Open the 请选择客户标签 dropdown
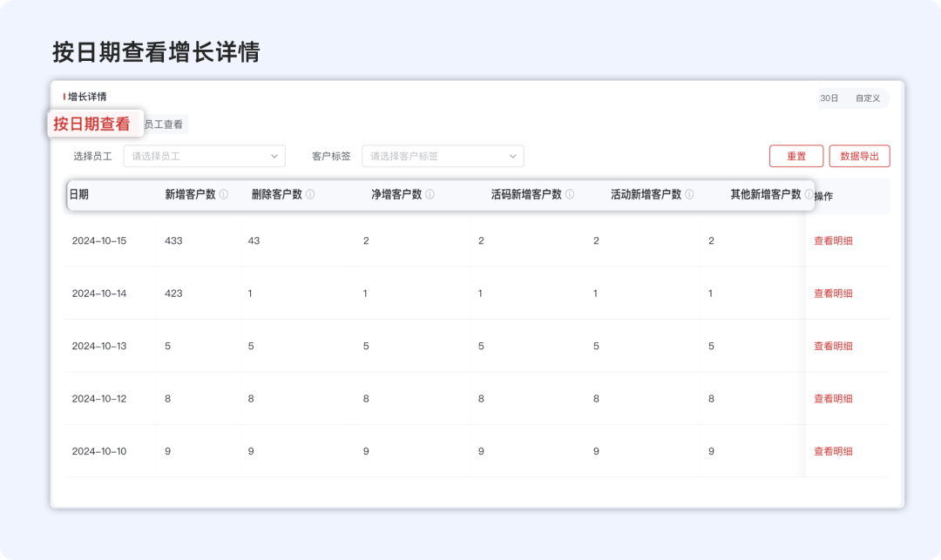 (443, 156)
